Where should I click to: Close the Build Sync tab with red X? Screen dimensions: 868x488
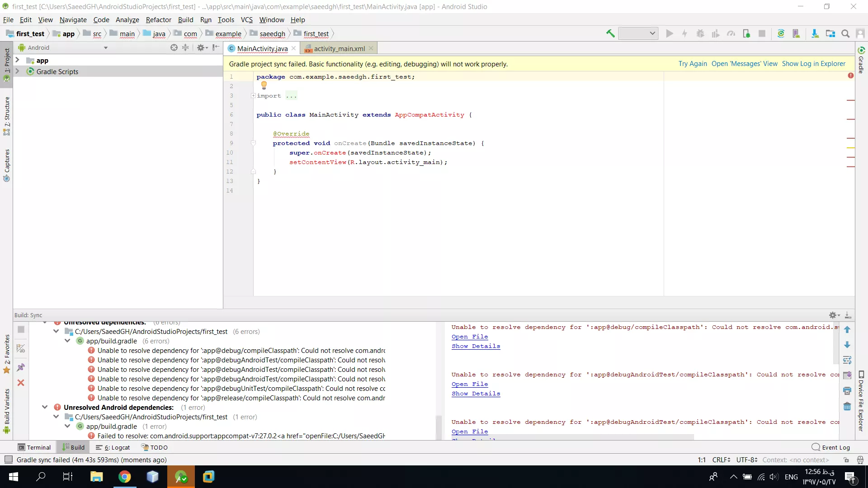pos(21,383)
